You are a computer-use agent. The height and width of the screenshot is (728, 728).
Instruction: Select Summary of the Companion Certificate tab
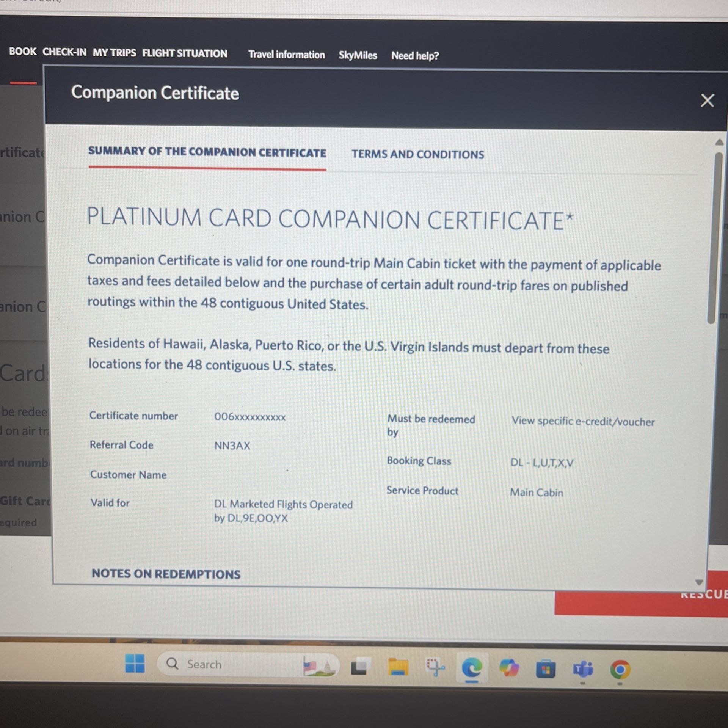[207, 152]
